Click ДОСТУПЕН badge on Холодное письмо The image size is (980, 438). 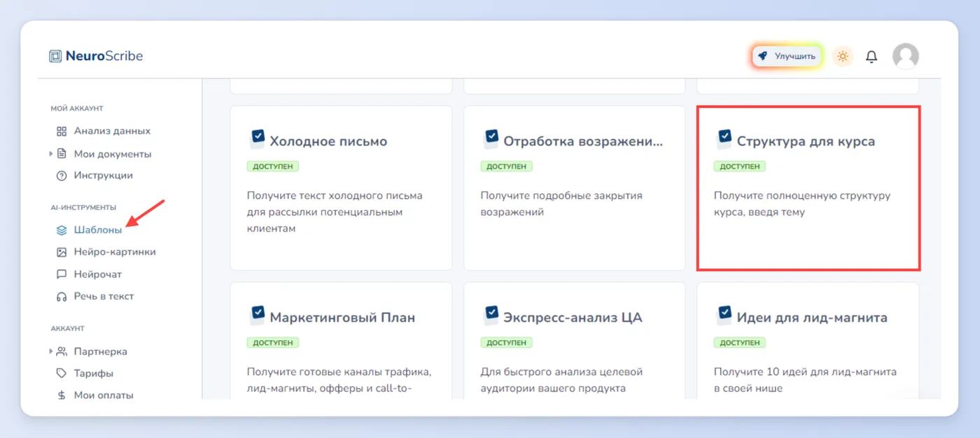(273, 167)
